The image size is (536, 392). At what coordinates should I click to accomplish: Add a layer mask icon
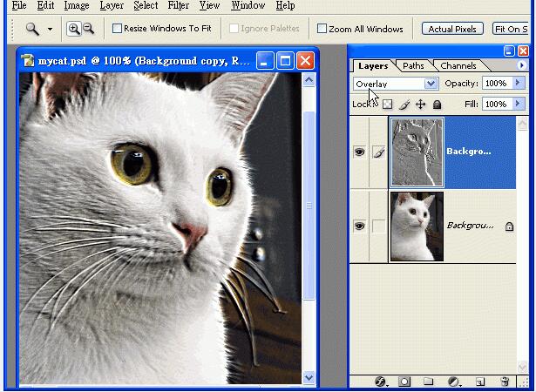404,382
